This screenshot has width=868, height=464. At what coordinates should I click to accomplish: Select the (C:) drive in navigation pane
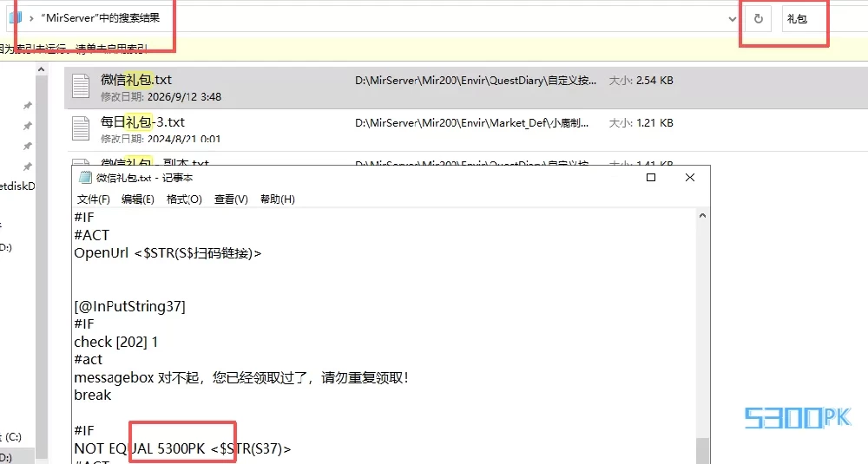coord(10,437)
